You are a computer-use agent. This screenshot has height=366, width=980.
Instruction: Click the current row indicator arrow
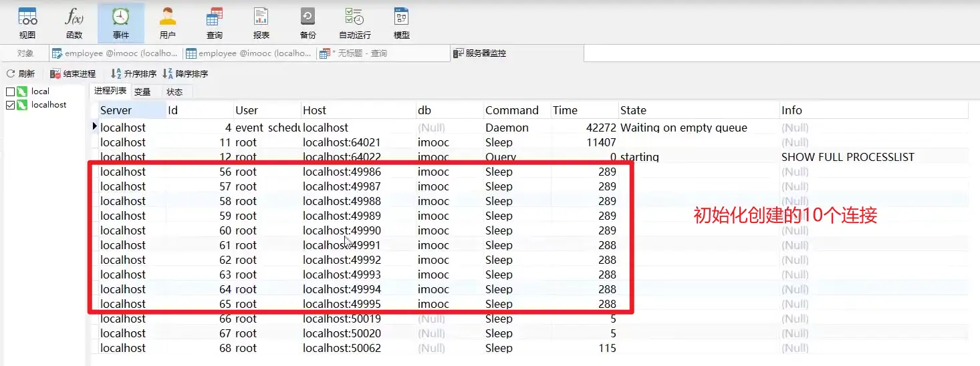tap(94, 126)
